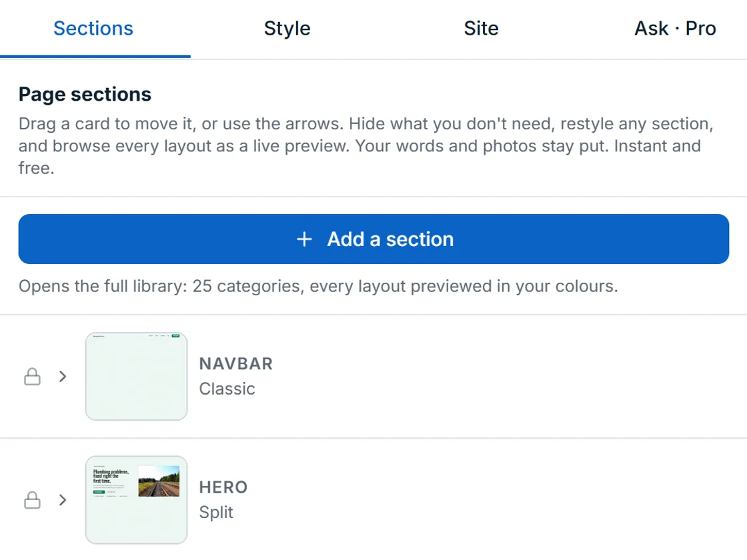
Task: Click the 'Opens the full library' hint text
Action: 318,286
